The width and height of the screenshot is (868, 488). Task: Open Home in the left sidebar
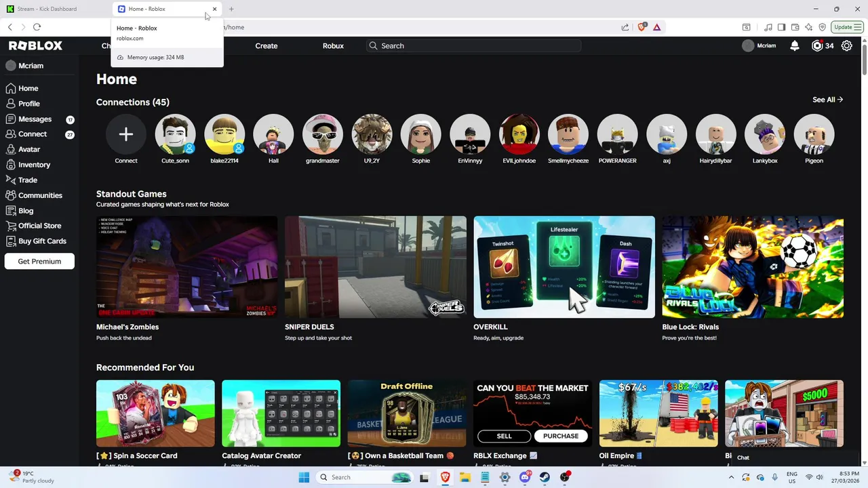click(x=22, y=88)
